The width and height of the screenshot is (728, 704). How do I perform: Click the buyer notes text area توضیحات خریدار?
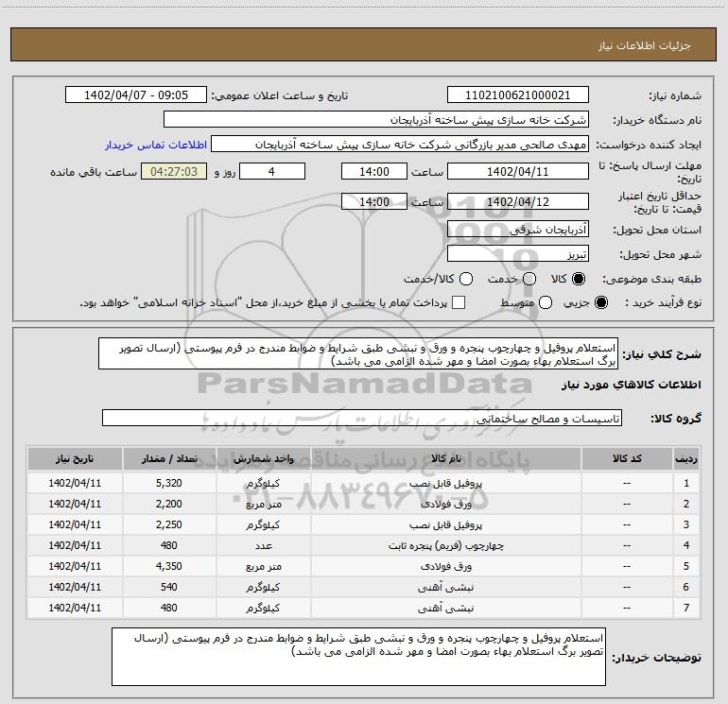[x=358, y=657]
